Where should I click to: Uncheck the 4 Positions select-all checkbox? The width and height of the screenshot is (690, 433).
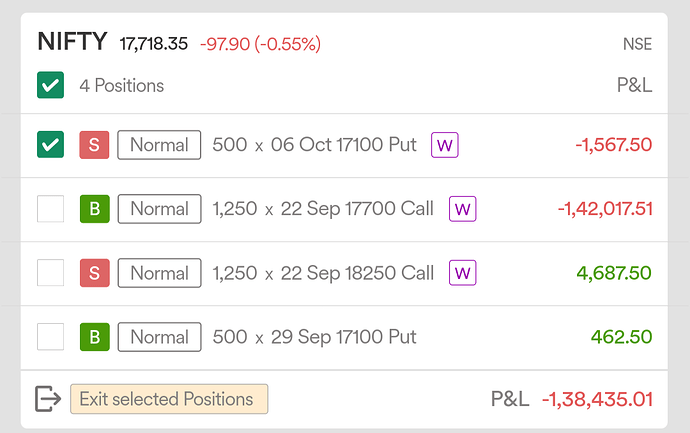(x=50, y=85)
